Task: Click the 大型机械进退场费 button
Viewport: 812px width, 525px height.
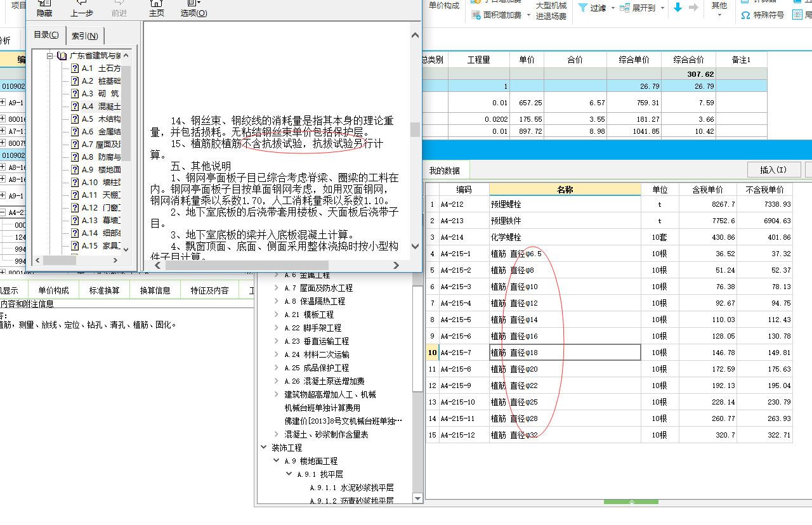Action: coord(551,11)
